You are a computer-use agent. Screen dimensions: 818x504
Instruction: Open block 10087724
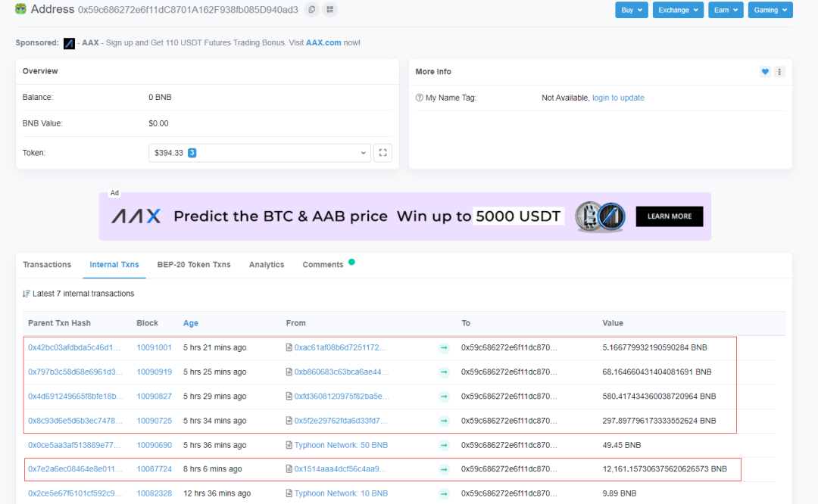(x=154, y=468)
